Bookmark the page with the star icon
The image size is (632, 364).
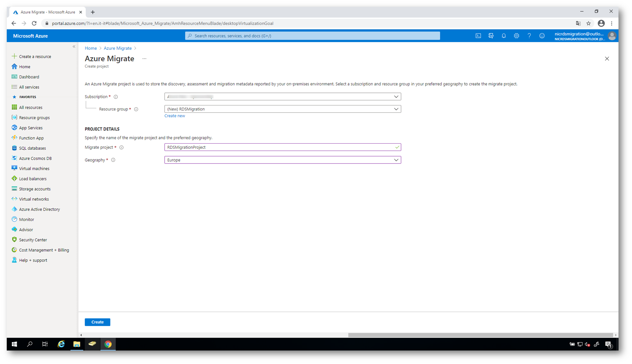589,23
